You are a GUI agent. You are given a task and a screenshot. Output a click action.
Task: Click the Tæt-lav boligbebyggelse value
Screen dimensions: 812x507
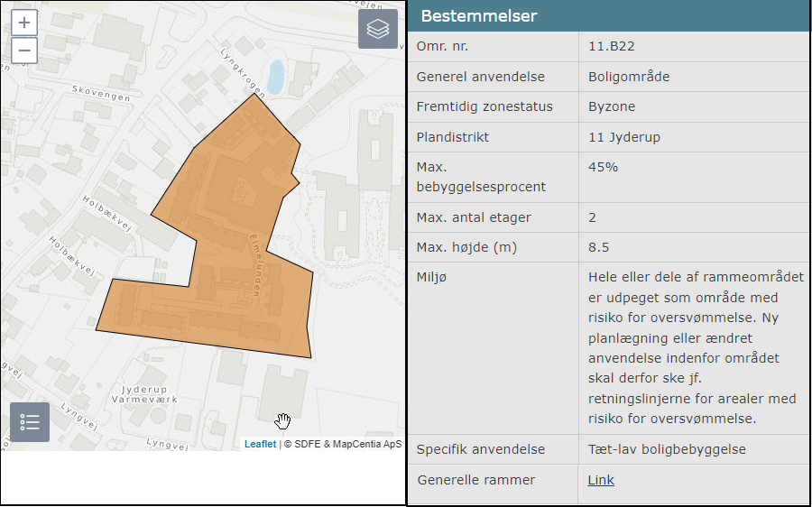[x=667, y=449]
